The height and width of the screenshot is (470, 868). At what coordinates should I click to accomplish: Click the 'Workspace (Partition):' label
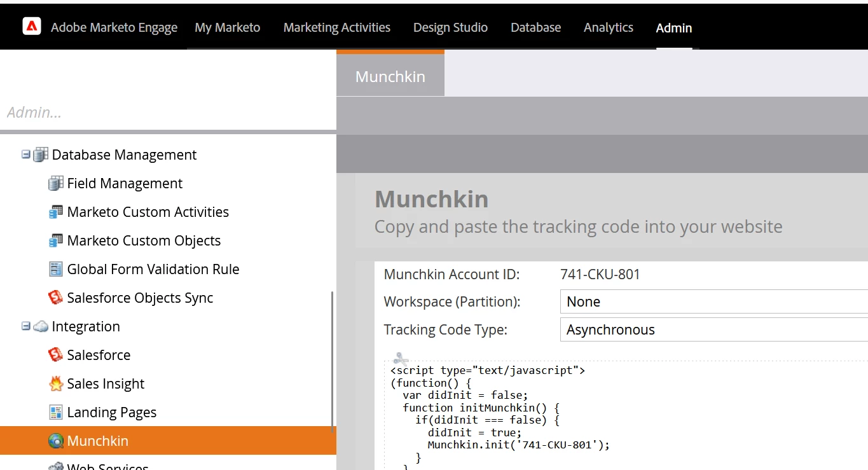[x=452, y=301]
